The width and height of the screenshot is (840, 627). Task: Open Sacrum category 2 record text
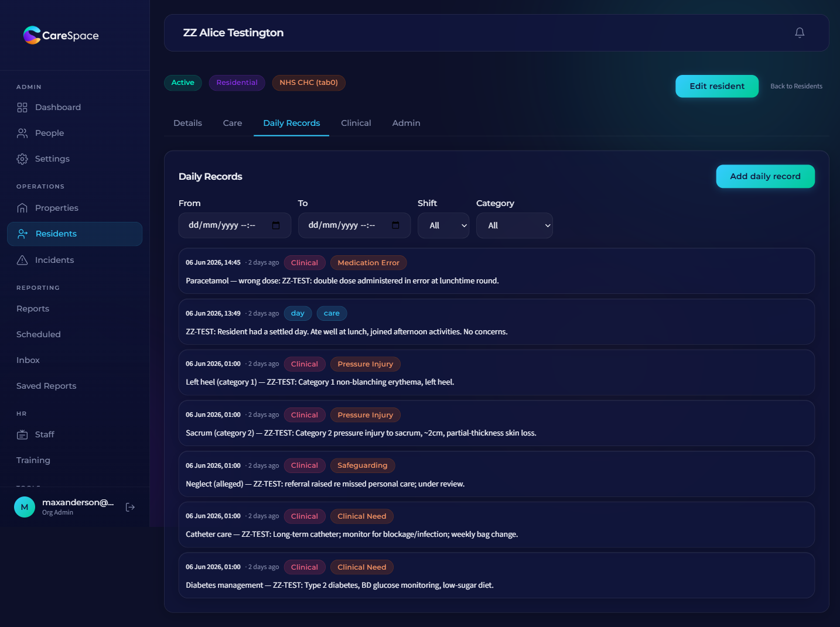(361, 433)
